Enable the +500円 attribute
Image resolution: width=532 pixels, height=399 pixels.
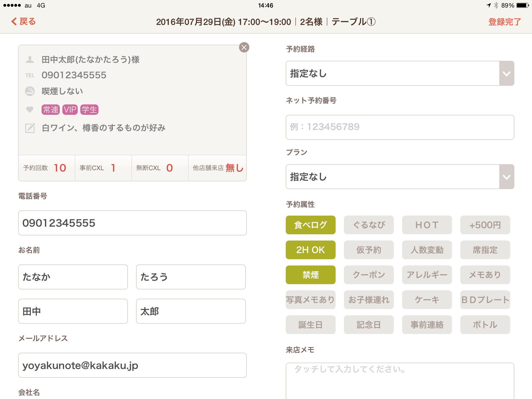(x=485, y=225)
